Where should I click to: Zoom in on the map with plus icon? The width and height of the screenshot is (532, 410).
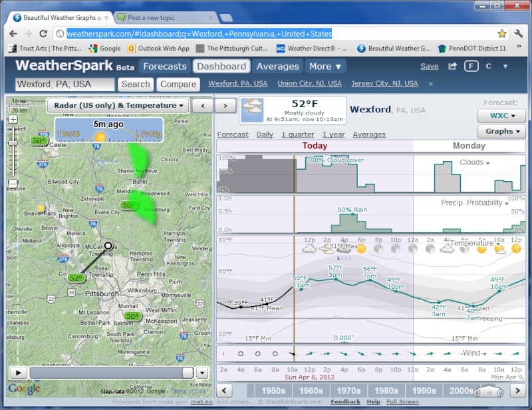pyautogui.click(x=13, y=119)
